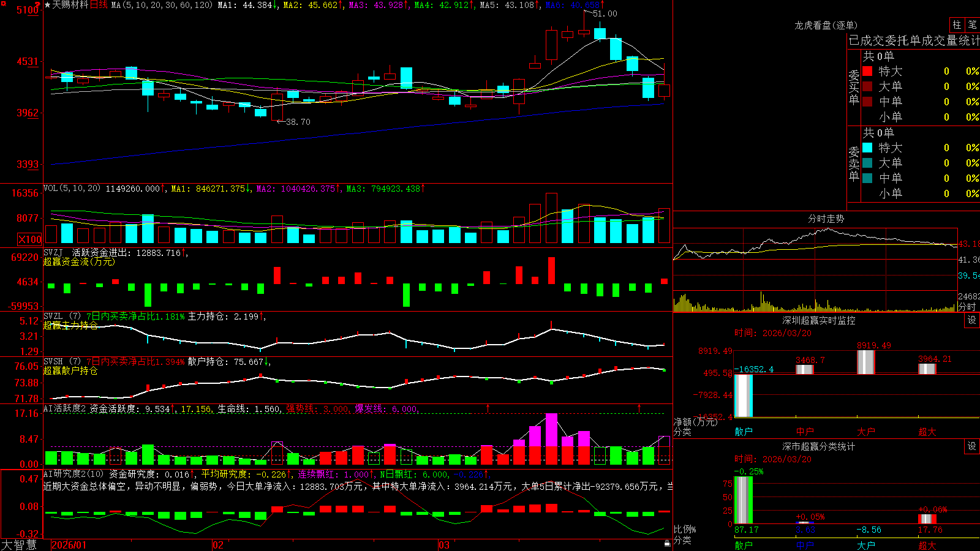Click the teal 中单 sell-order swatch
980x551 pixels.
pos(867,178)
